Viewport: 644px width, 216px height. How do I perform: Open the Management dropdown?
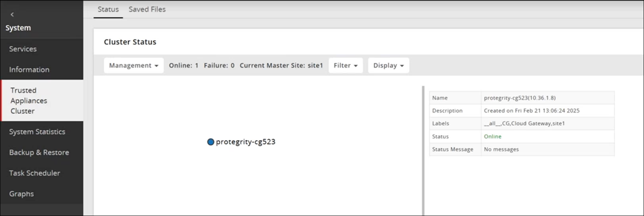pos(133,65)
